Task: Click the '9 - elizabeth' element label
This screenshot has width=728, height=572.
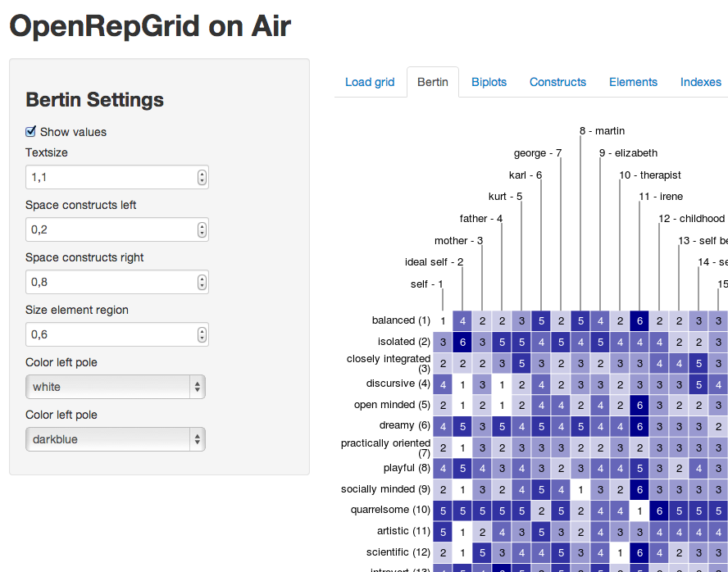Action: (628, 153)
